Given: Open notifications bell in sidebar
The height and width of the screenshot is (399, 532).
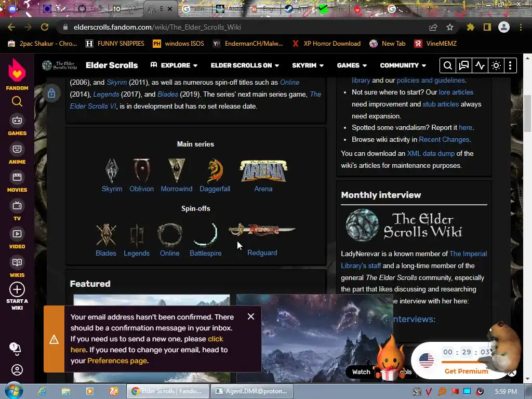Looking at the screenshot, I should (16, 349).
